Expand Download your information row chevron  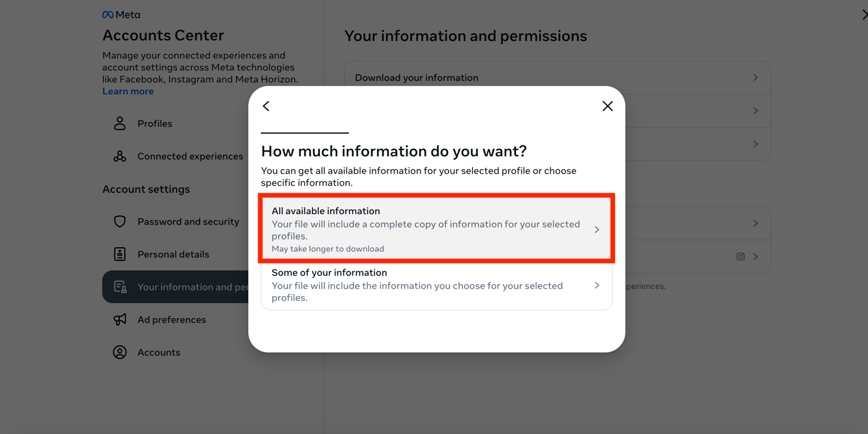tap(755, 78)
